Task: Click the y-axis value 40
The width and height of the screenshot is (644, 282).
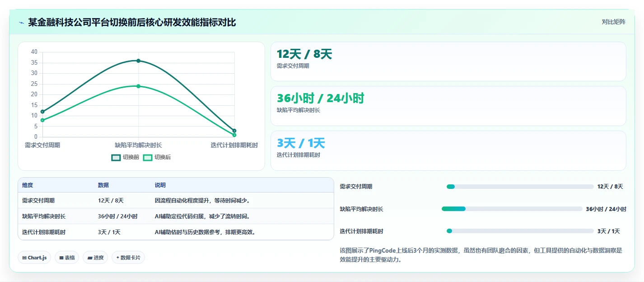Action: pyautogui.click(x=34, y=52)
